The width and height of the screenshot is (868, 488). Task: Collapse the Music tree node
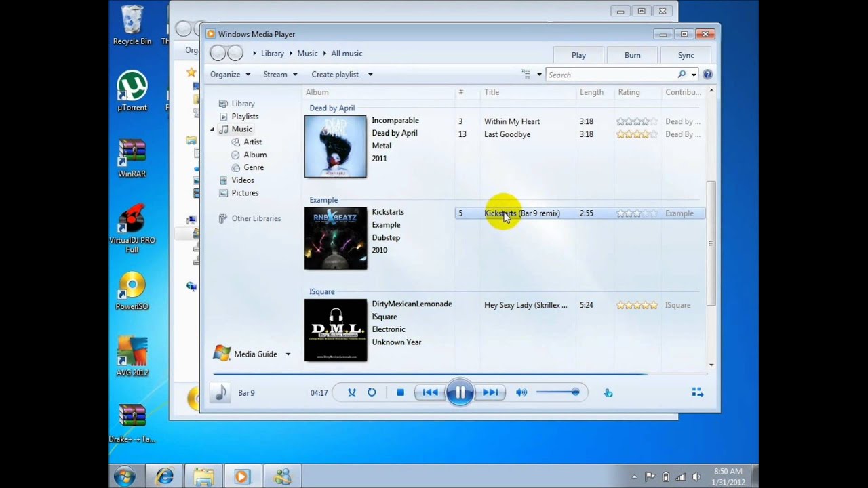point(212,129)
